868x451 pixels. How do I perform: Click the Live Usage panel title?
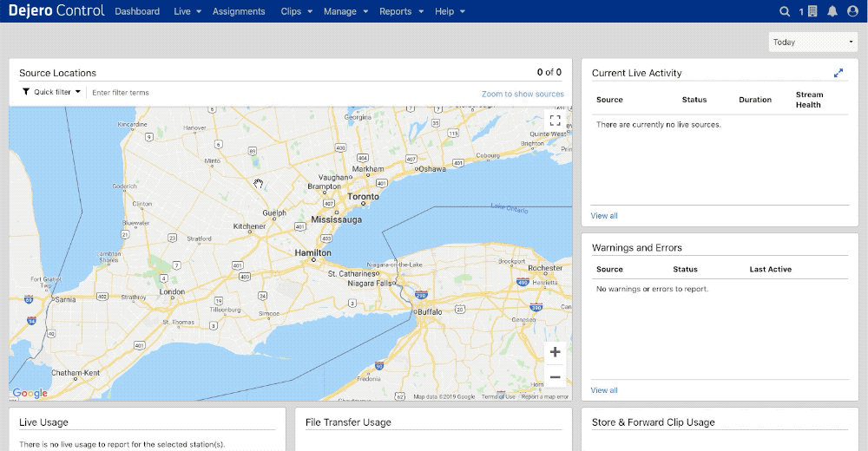click(43, 422)
